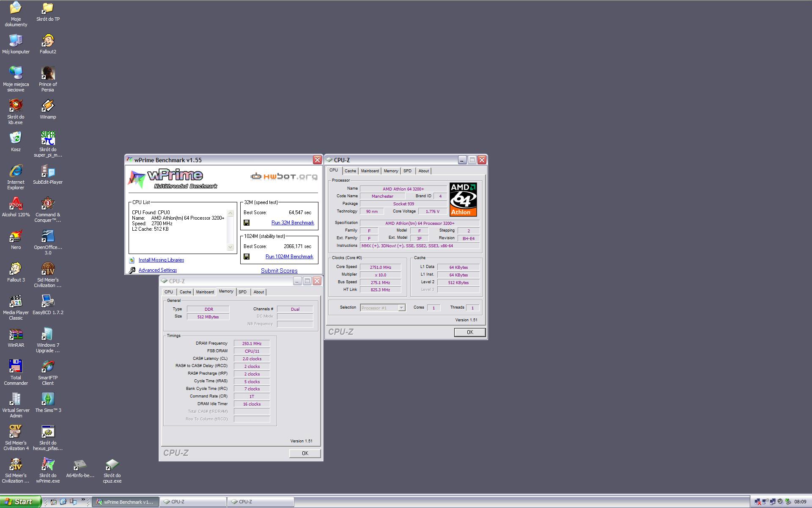Open the Windows Start button
The image size is (812, 508).
20,502
